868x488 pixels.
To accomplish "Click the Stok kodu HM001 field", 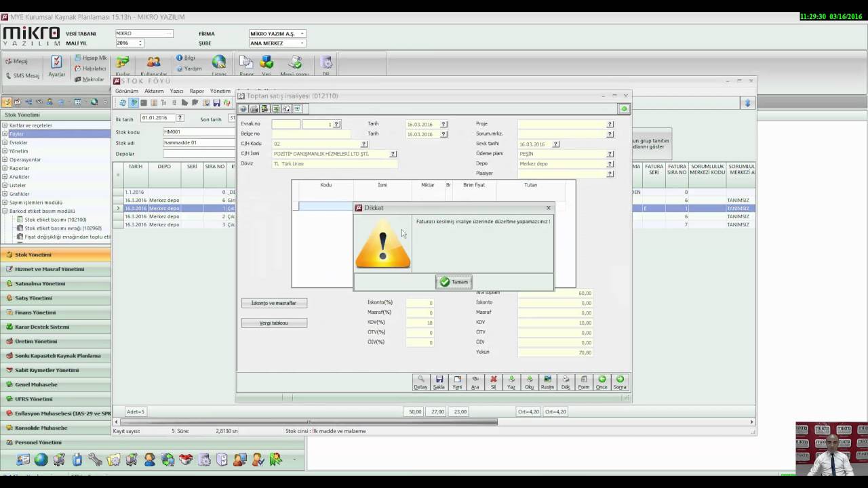I will pyautogui.click(x=199, y=132).
